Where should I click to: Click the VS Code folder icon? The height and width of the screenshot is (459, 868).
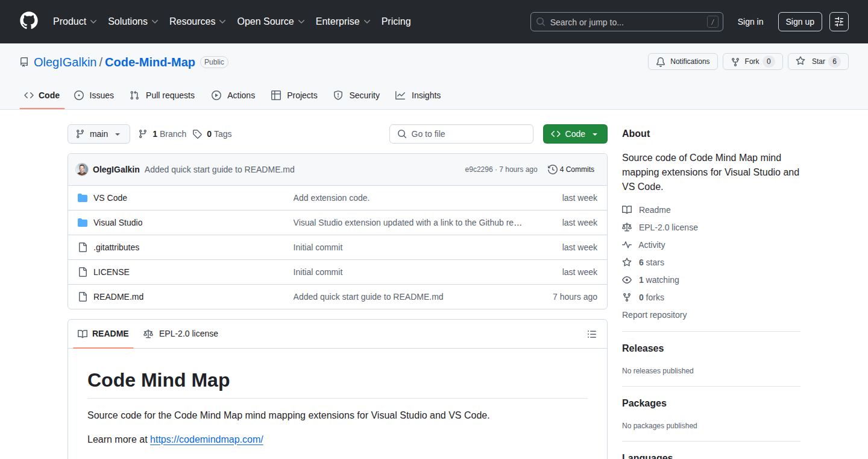pyautogui.click(x=83, y=198)
